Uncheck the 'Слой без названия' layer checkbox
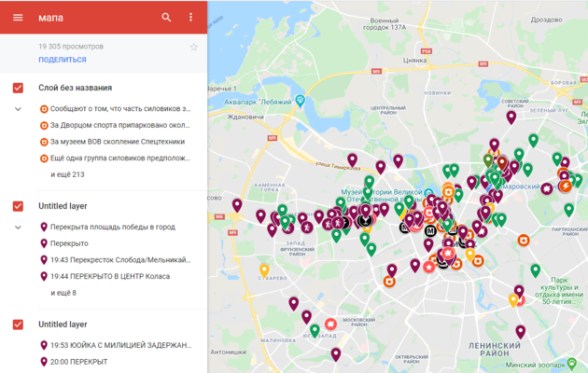This screenshot has width=588, height=373. [x=18, y=88]
